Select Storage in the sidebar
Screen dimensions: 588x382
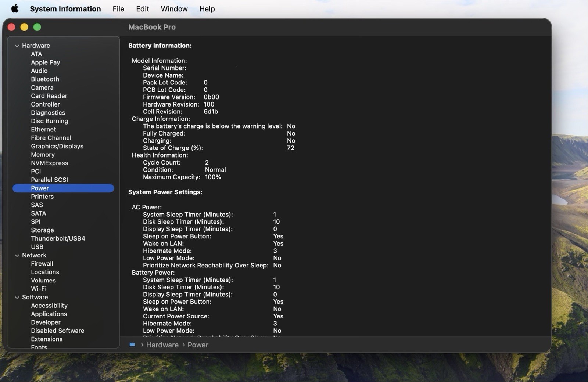tap(42, 230)
